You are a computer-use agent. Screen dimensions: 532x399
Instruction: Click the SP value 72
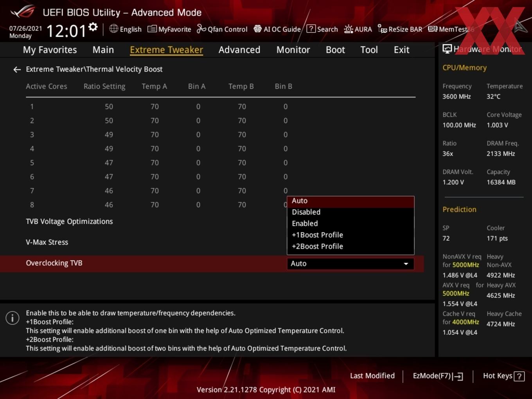(x=446, y=238)
